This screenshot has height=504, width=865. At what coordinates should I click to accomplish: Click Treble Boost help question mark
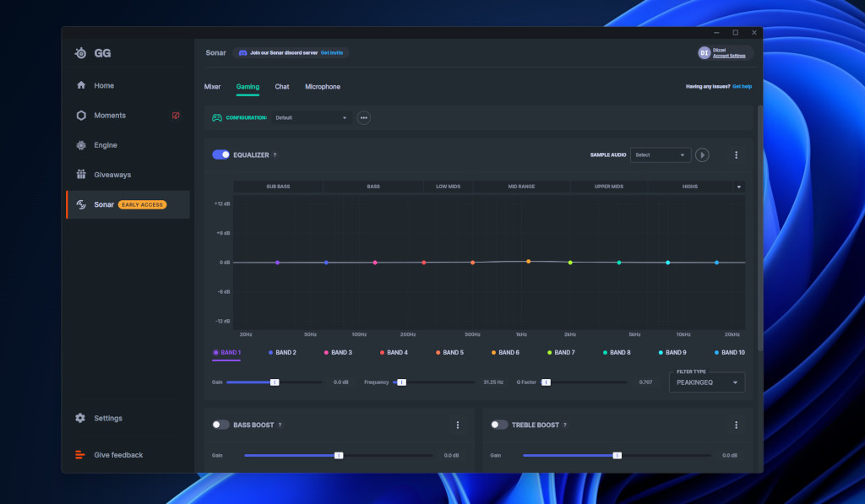click(565, 425)
